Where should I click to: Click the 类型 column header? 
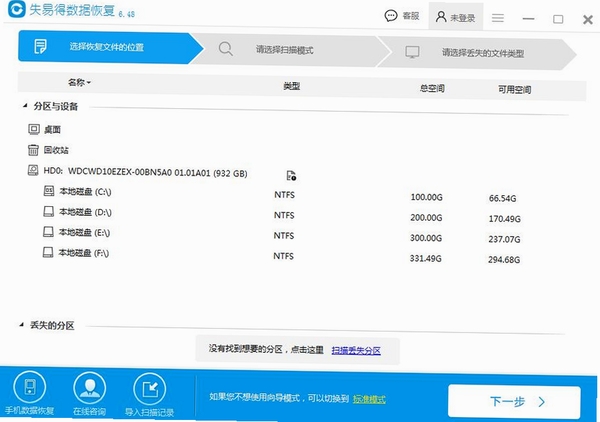[292, 86]
